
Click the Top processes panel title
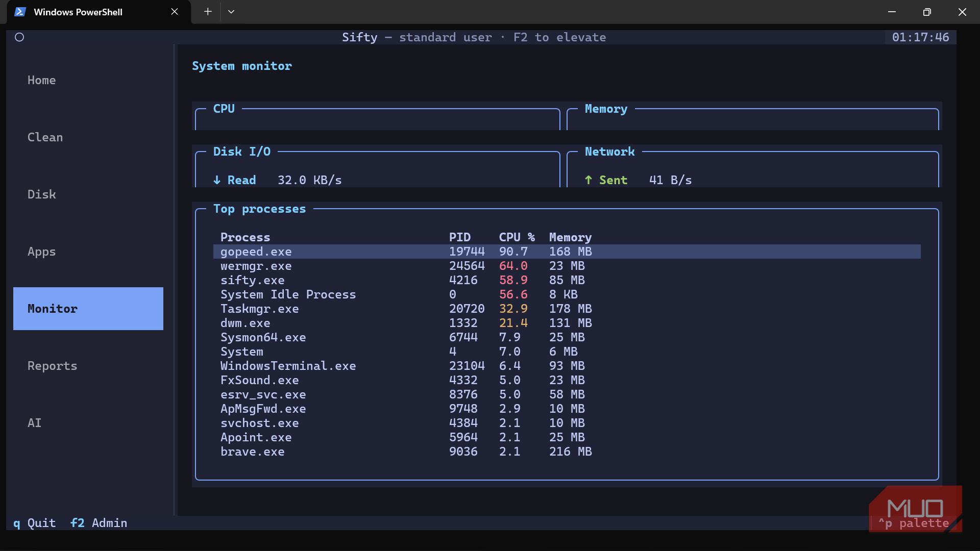(x=259, y=209)
